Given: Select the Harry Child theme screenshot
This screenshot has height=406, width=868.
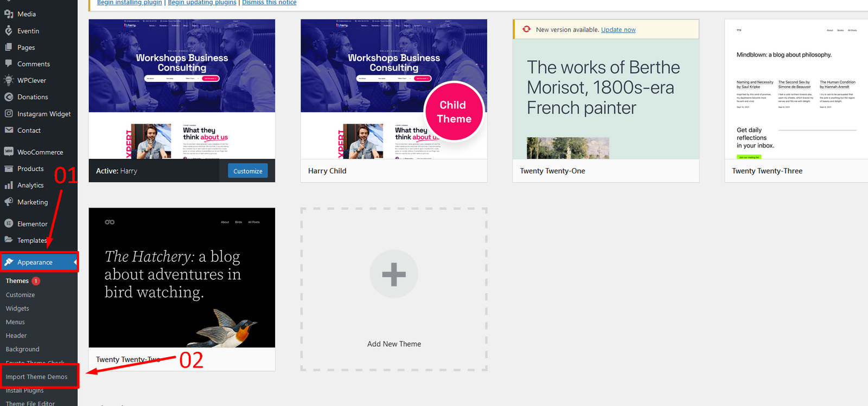Looking at the screenshot, I should point(394,89).
